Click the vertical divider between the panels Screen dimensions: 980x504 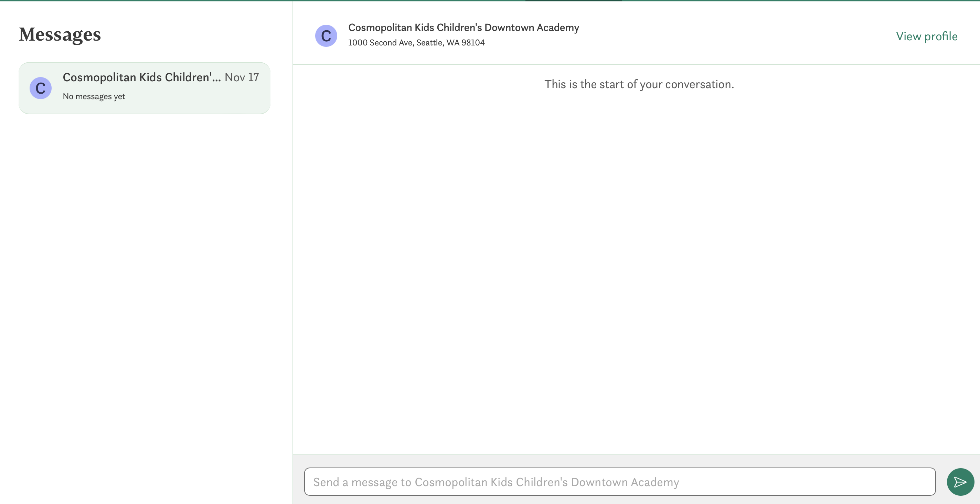pos(292,266)
